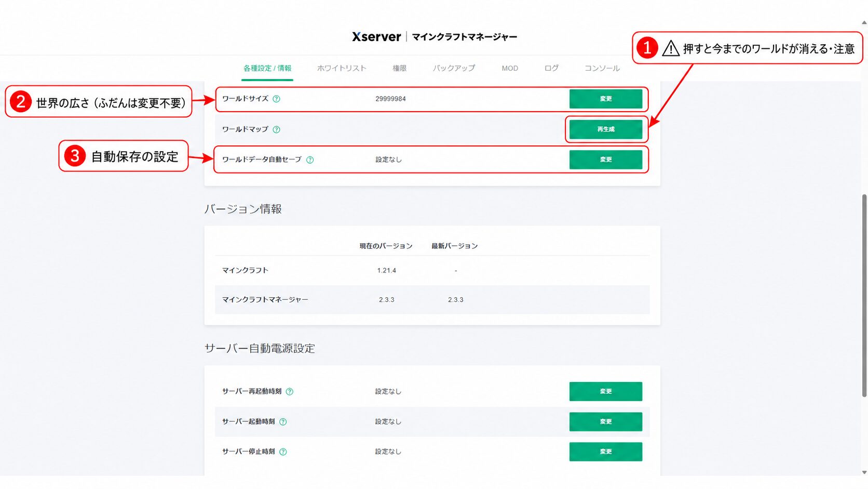
Task: Open help icon next to ワールドデータ自動セーブ
Action: (x=310, y=160)
